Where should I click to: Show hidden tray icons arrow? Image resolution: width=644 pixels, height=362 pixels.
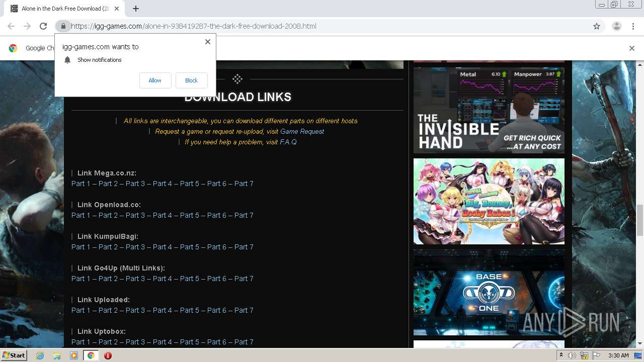point(561,355)
